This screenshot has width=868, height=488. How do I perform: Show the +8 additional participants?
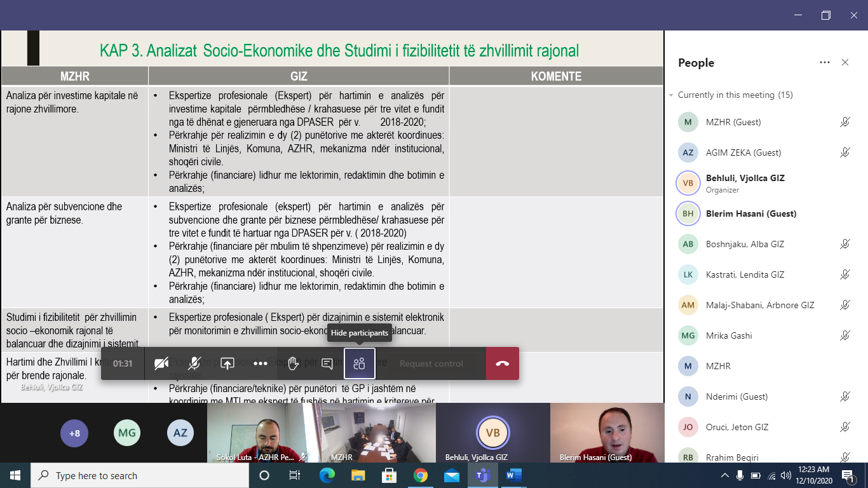(x=74, y=433)
